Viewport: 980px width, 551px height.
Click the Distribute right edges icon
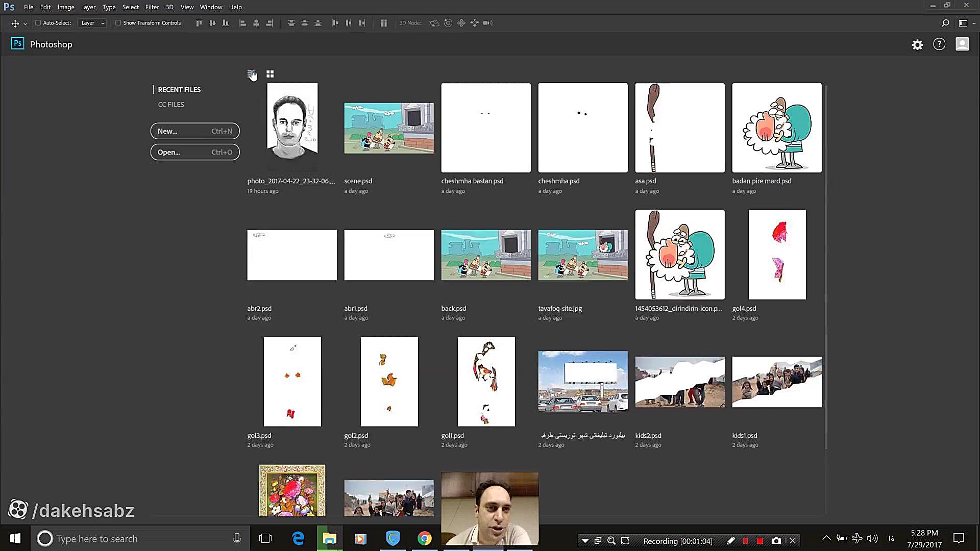pos(362,23)
